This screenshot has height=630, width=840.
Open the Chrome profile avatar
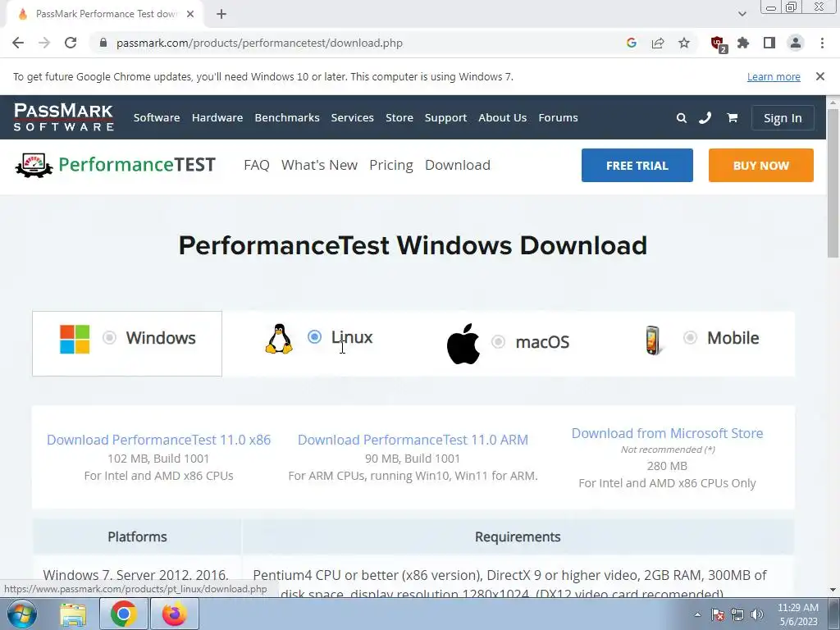(x=796, y=43)
